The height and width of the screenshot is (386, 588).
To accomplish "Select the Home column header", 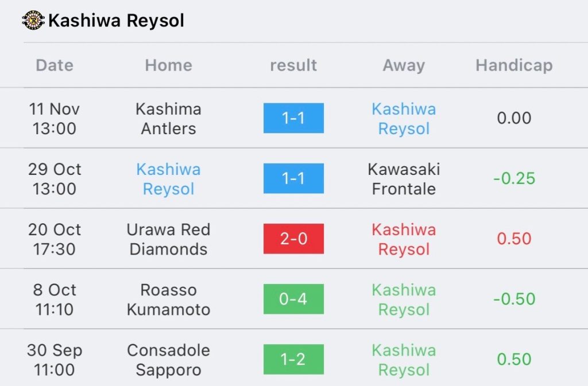I will tap(168, 65).
